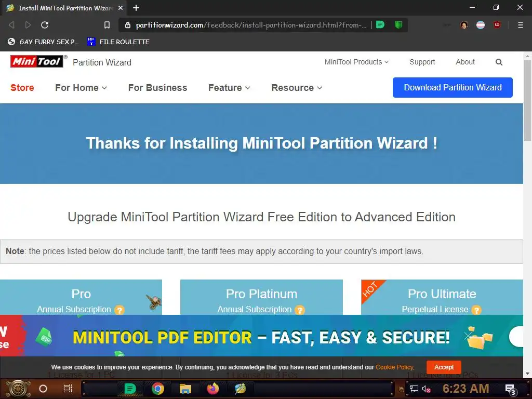Expand the For Home menu
532x399 pixels.
(81, 87)
